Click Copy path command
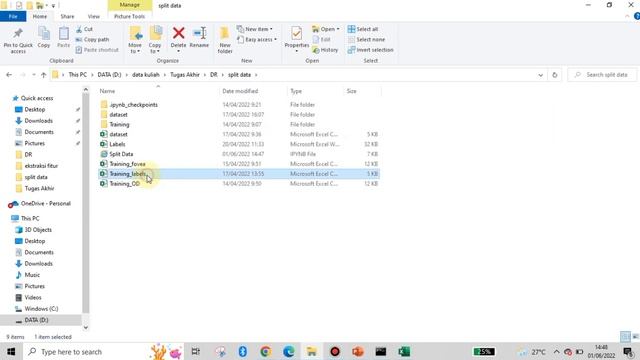Viewport: 640px width, 360px height. pos(92,40)
